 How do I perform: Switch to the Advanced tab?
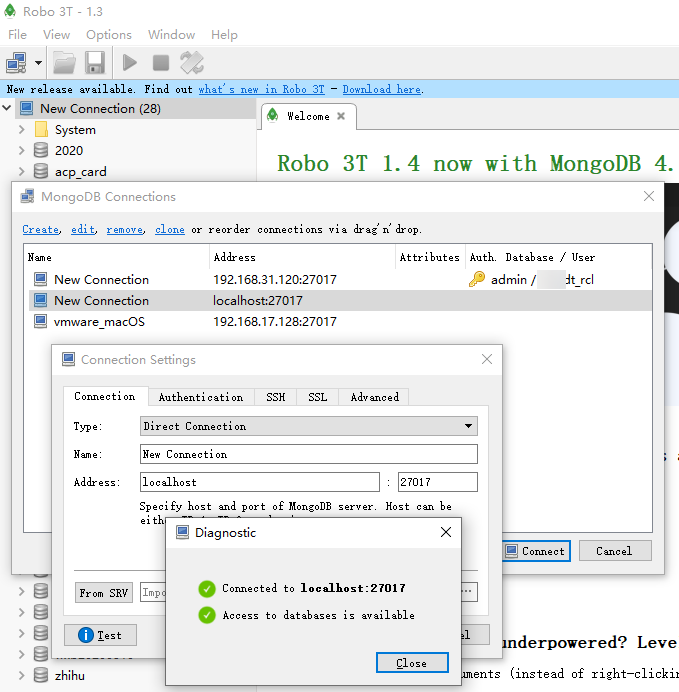click(x=374, y=397)
